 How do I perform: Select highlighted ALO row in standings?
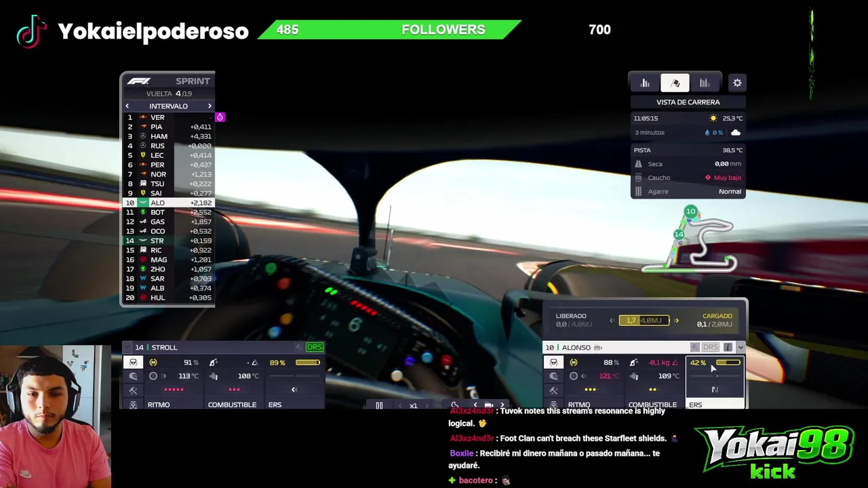click(167, 203)
